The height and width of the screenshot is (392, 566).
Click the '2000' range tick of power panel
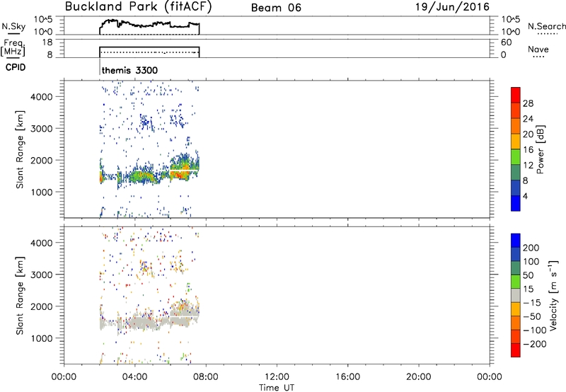41,160
